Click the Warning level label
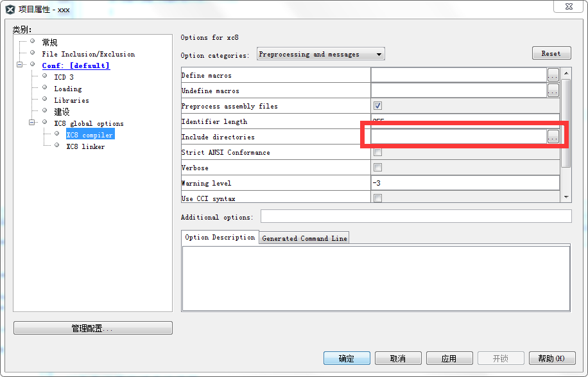This screenshot has height=377, width=588. coord(206,183)
